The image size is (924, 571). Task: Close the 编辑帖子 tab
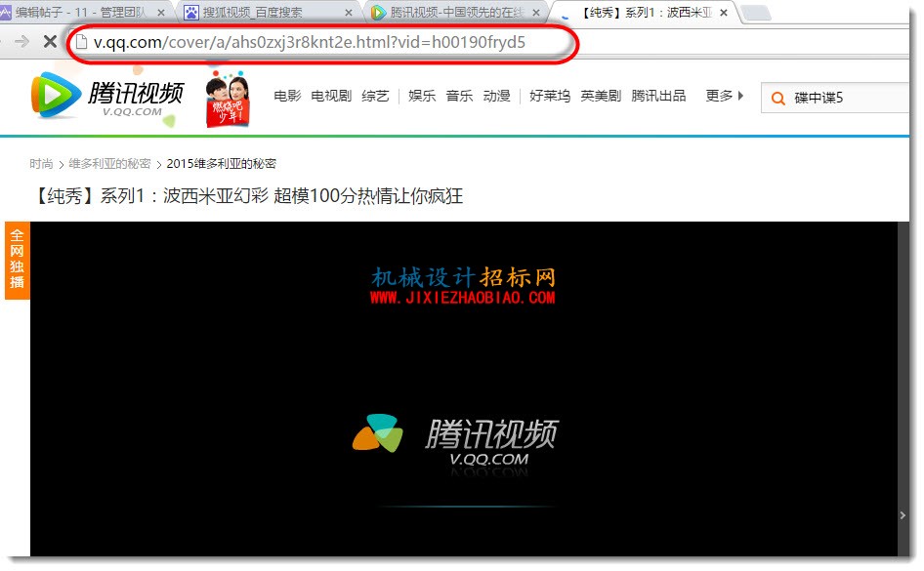[x=160, y=13]
